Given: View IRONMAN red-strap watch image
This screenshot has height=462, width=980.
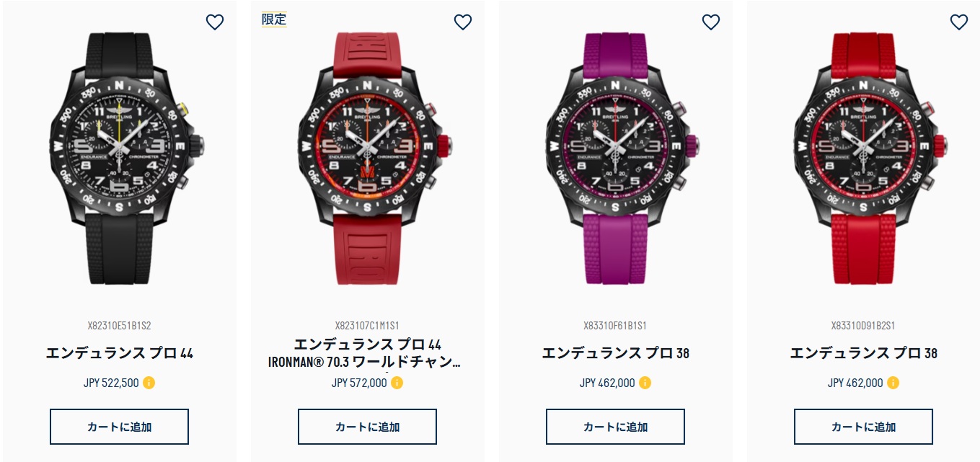Looking at the screenshot, I should coord(367,157).
